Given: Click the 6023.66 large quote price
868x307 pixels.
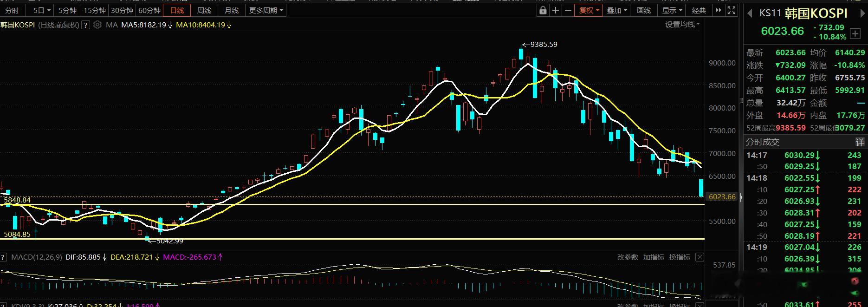Looking at the screenshot, I should [782, 31].
